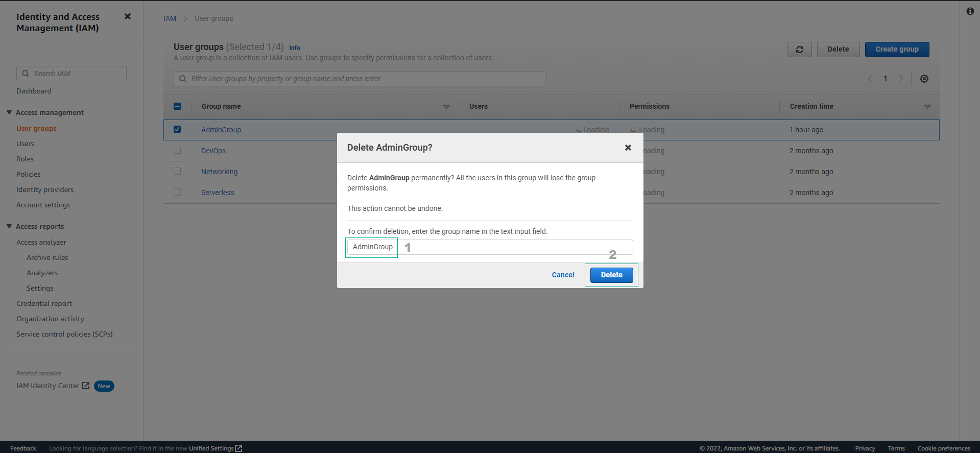This screenshot has width=980, height=453.
Task: Open Analyzers in sidebar
Action: [x=42, y=273]
